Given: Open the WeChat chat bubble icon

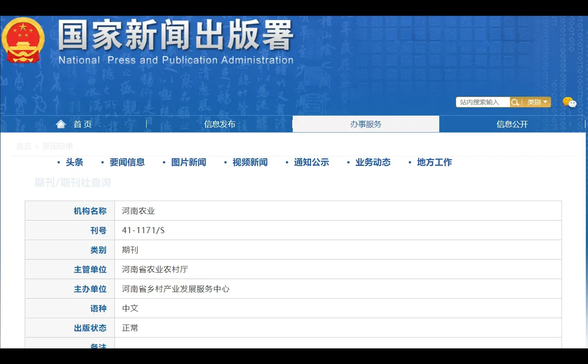Looking at the screenshot, I should pos(569,103).
